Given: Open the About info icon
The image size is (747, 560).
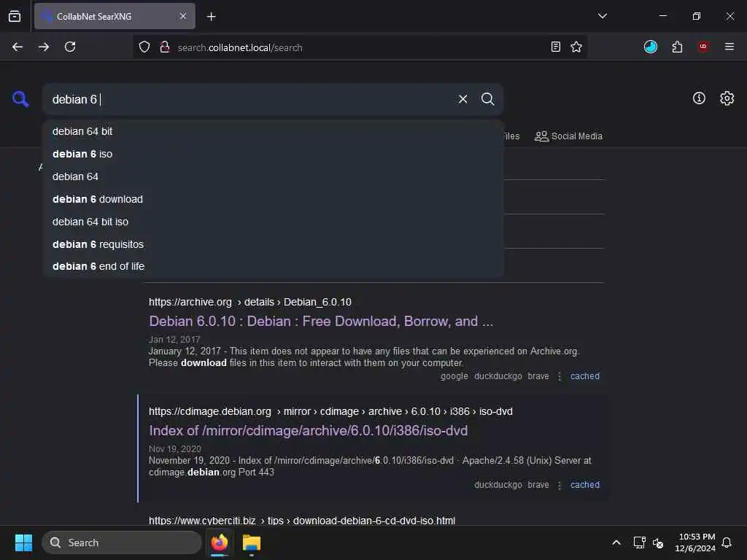Looking at the screenshot, I should pyautogui.click(x=699, y=98).
